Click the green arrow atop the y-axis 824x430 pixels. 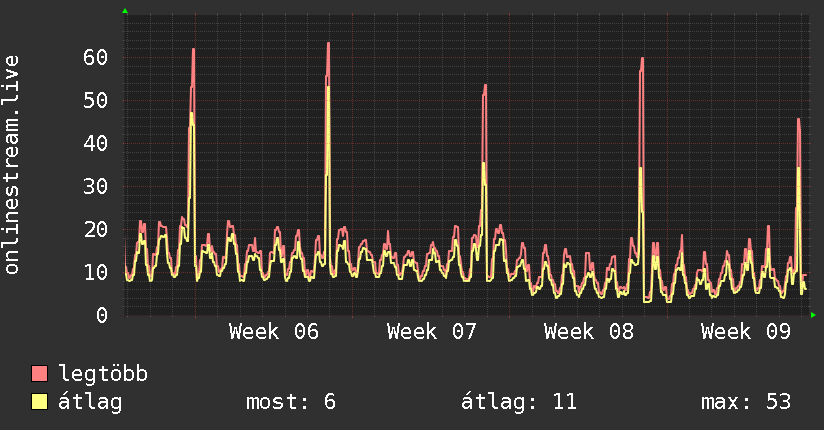click(x=125, y=11)
